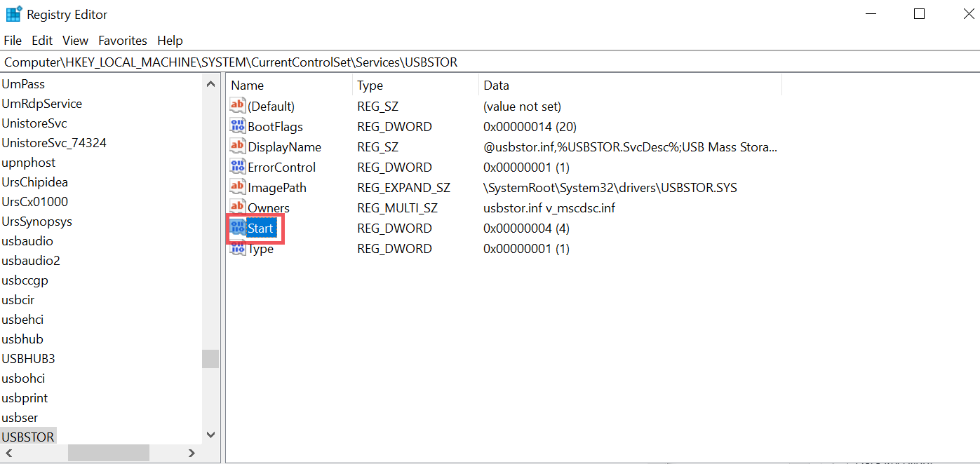Select the upnphost key

coord(29,163)
